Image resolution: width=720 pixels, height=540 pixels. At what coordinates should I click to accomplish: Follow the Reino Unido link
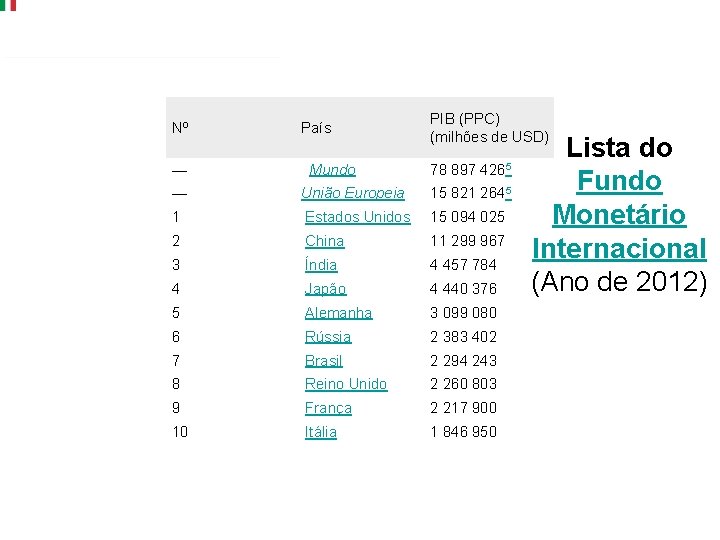[x=346, y=384]
